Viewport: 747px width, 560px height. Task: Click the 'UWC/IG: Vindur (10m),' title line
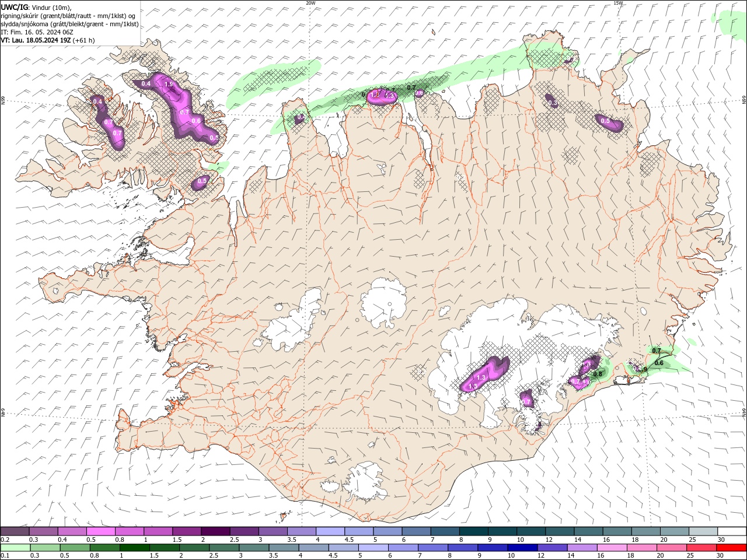(36, 7)
